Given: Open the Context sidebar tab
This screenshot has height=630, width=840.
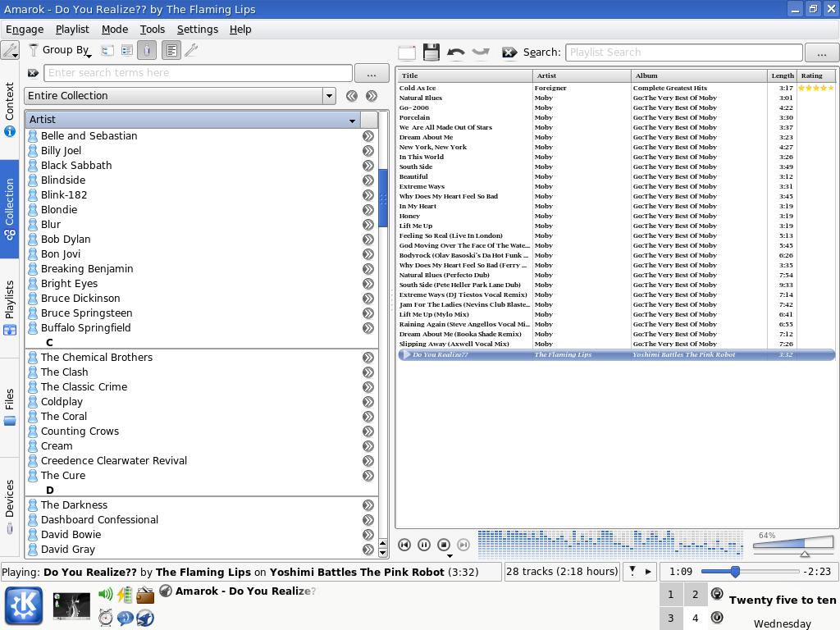Looking at the screenshot, I should coord(10,109).
